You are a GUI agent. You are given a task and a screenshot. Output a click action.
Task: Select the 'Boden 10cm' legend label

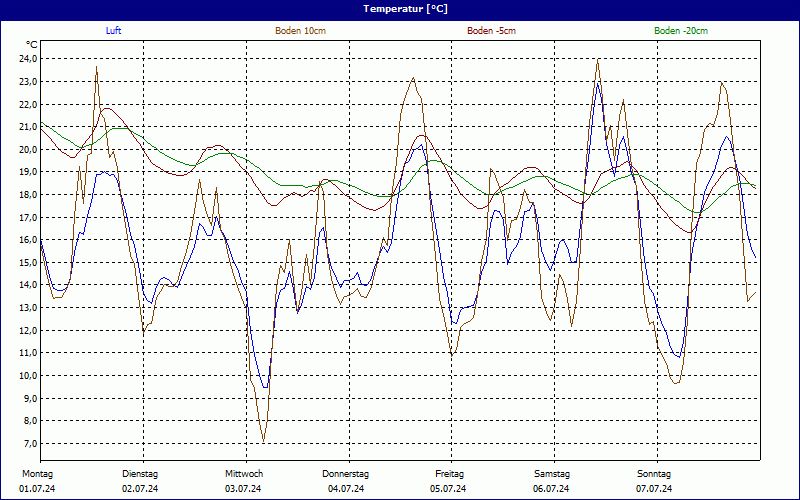point(301,31)
